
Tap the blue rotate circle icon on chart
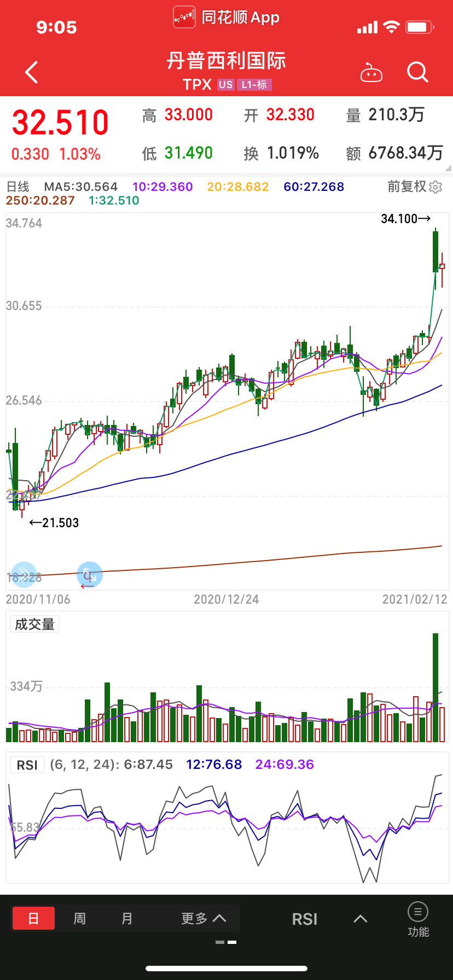point(89,575)
